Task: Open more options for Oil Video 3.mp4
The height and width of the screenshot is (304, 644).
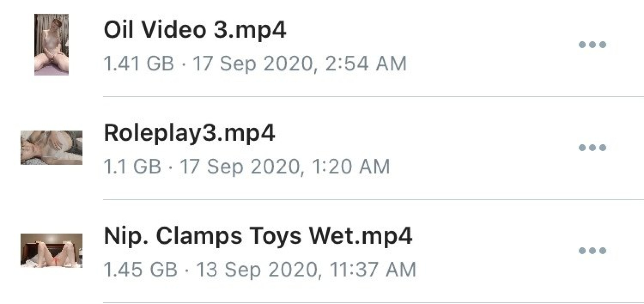Action: [592, 45]
